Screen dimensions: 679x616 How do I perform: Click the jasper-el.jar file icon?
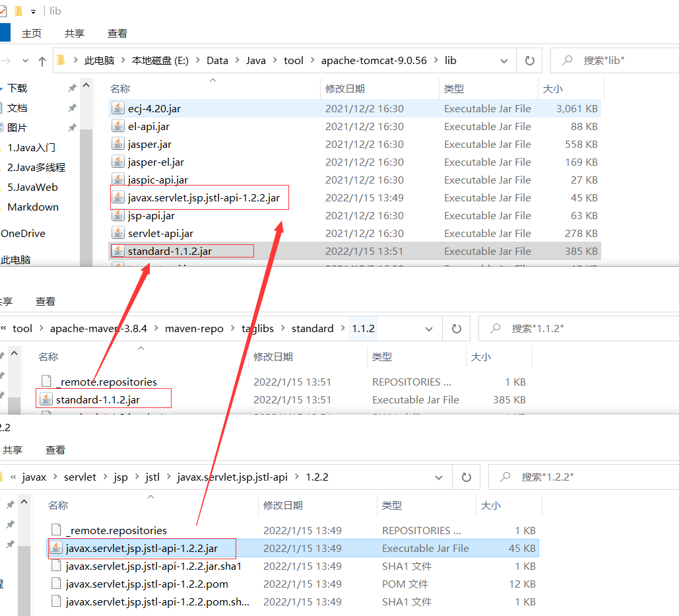[117, 161]
